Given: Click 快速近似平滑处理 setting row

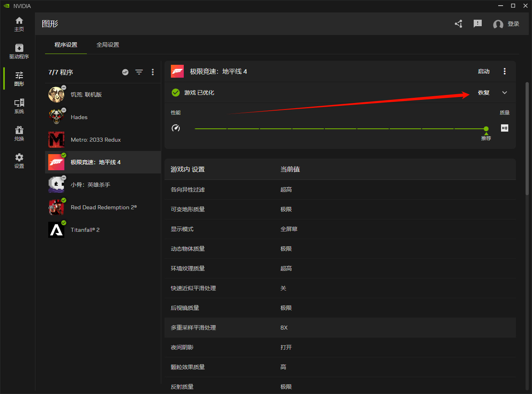Looking at the screenshot, I should click(340, 288).
